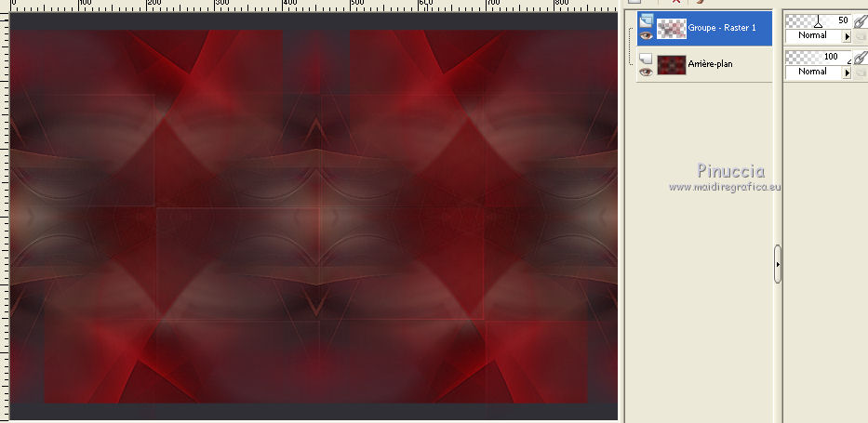Click the red X delete layer icon
Screen dimensions: 868x423
676,2
